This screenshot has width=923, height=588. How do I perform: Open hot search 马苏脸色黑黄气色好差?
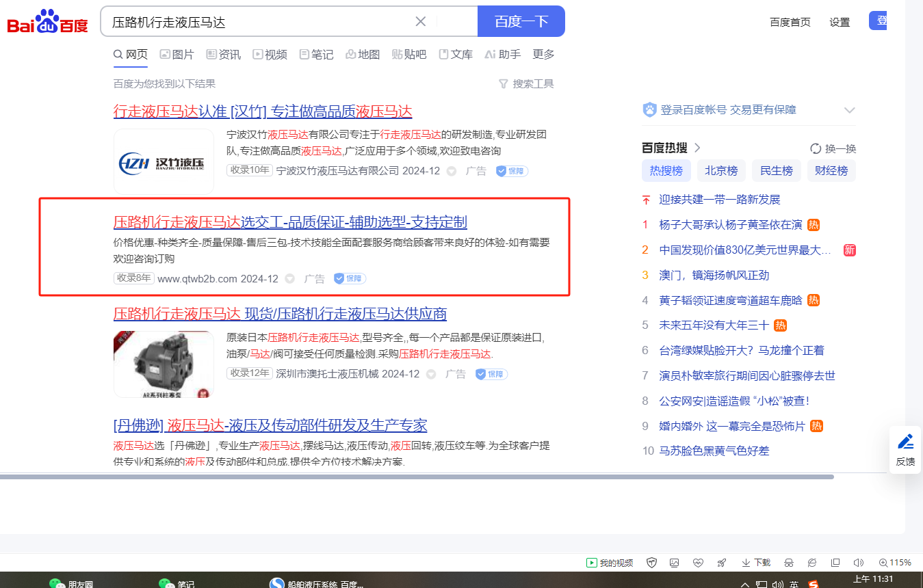pyautogui.click(x=714, y=451)
